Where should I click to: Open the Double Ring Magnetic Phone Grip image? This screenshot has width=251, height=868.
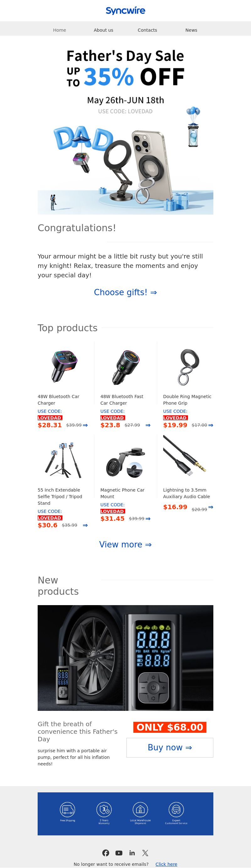pyautogui.click(x=188, y=367)
